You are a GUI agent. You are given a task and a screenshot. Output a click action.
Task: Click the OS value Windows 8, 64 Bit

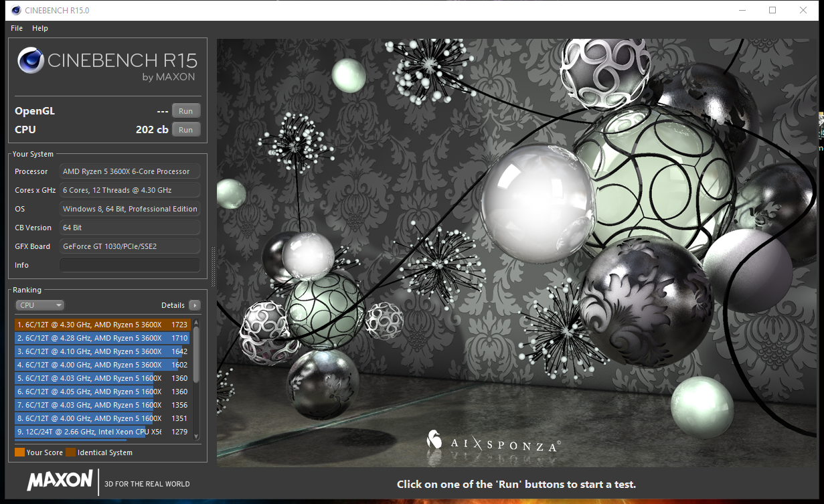130,209
